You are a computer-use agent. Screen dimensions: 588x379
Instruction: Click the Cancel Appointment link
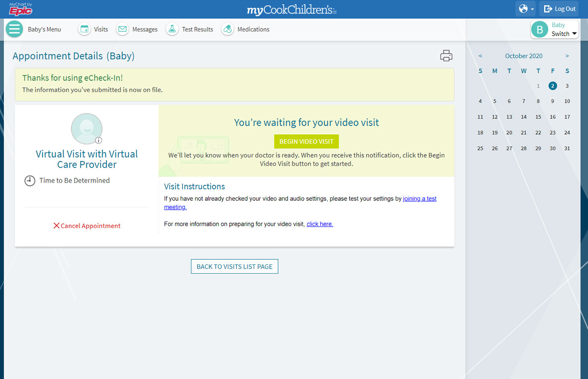click(x=87, y=226)
